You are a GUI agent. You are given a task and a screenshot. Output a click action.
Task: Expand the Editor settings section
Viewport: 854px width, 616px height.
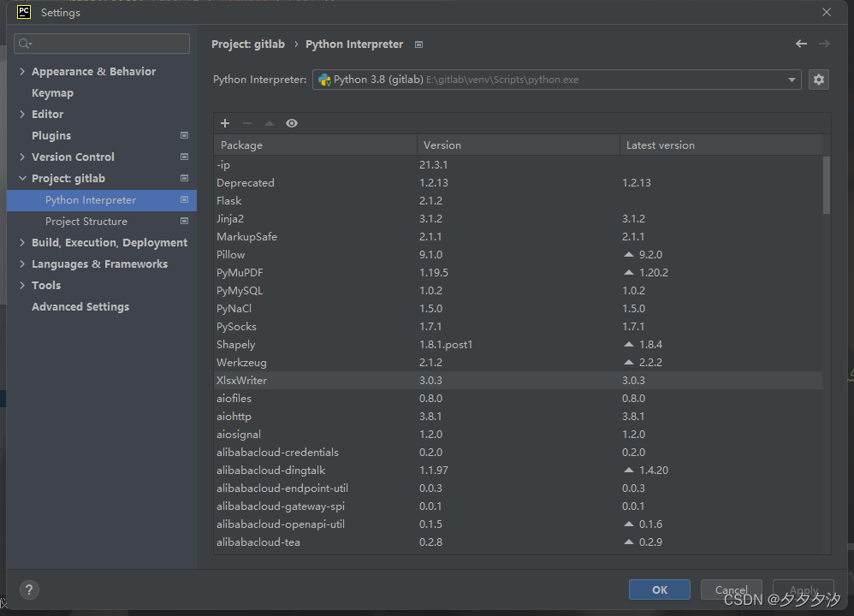click(22, 114)
